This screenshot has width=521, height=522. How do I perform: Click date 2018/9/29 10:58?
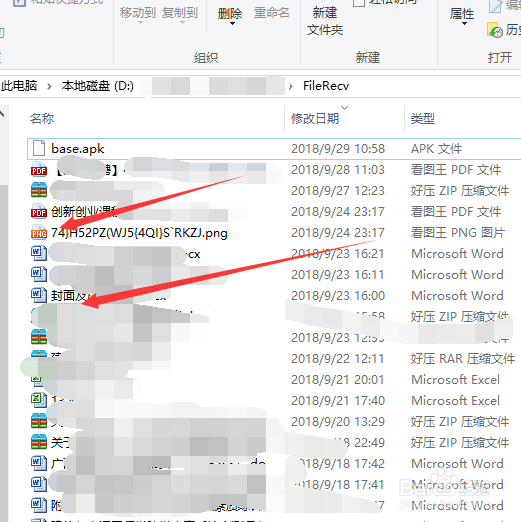(x=338, y=149)
